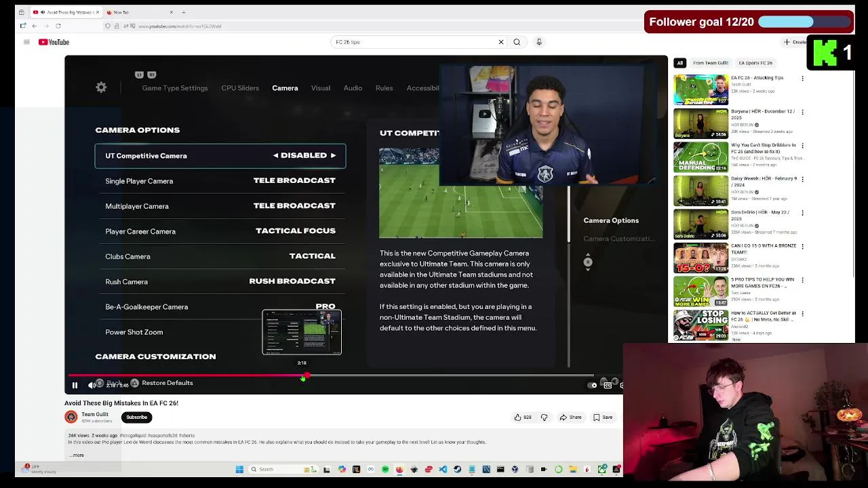Open Team Gullit channel avatar
Screen dimensions: 868x488
pos(71,417)
